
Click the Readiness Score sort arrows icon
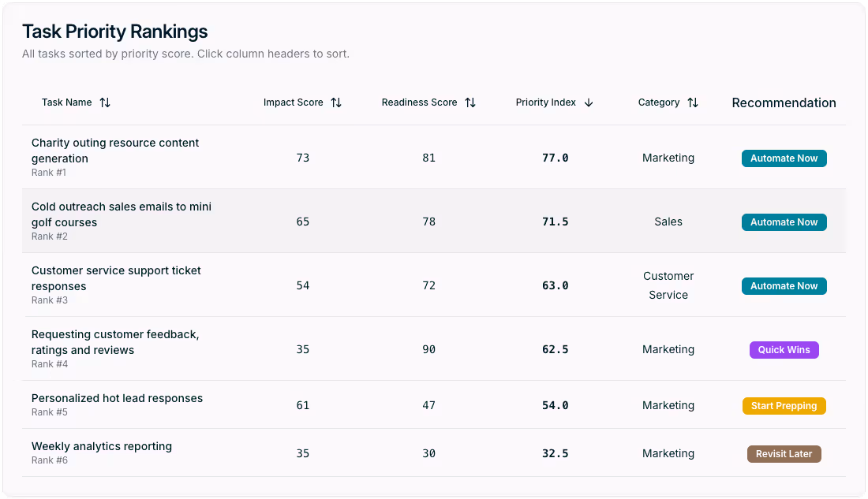point(470,102)
